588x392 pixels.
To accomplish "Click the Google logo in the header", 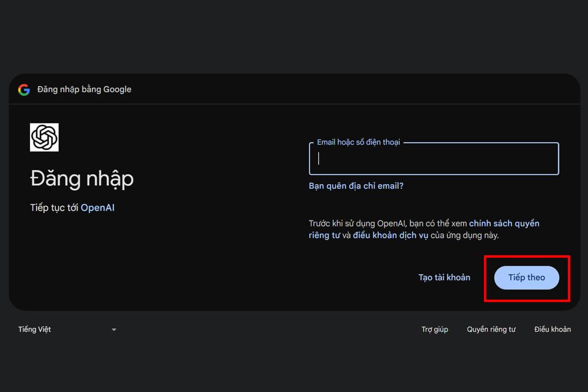I will tap(24, 90).
